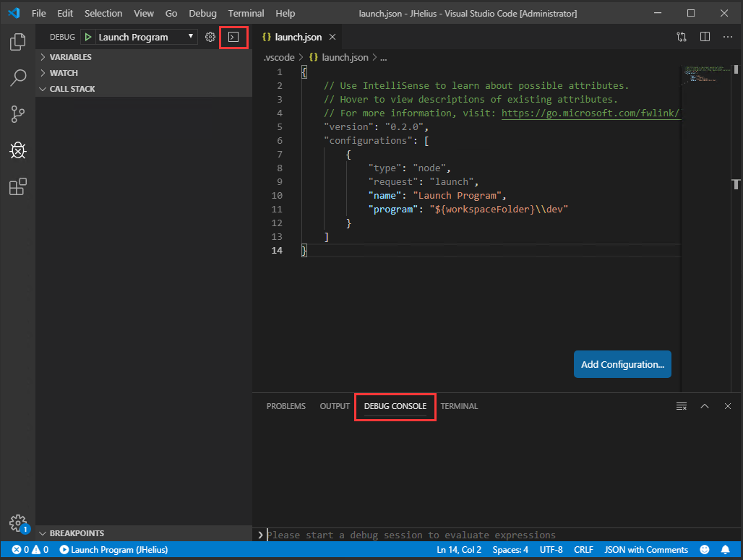This screenshot has height=560, width=743.
Task: Open the Manage gear at sidebar bottom
Action: tap(17, 523)
